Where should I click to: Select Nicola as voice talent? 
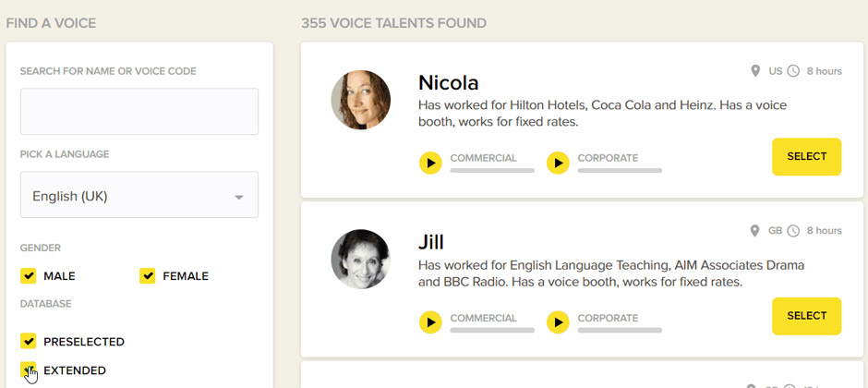[x=806, y=157]
